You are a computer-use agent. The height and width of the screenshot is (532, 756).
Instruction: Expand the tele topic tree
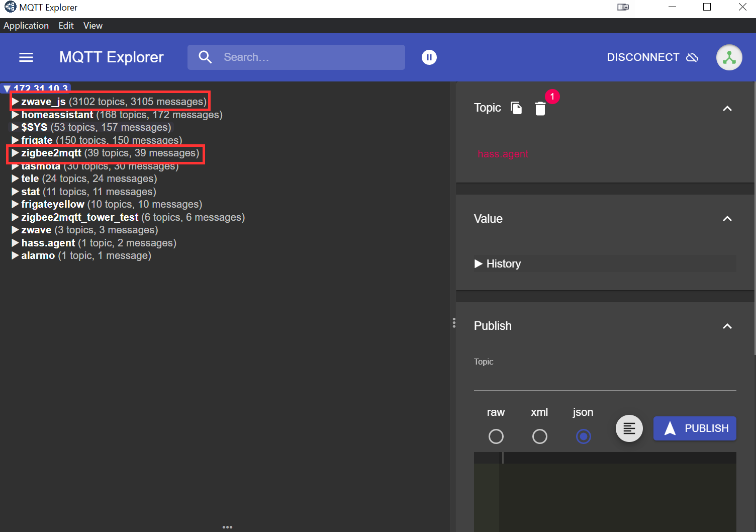[15, 179]
